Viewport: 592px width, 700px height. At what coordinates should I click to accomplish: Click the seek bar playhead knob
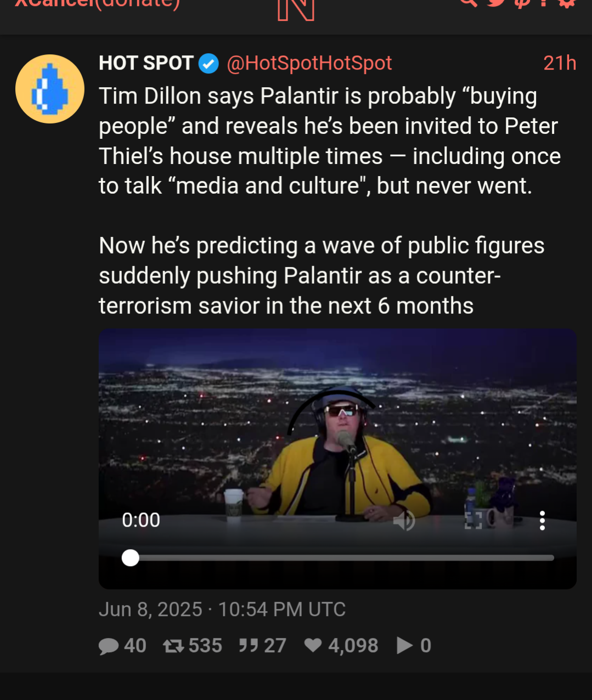pyautogui.click(x=131, y=558)
